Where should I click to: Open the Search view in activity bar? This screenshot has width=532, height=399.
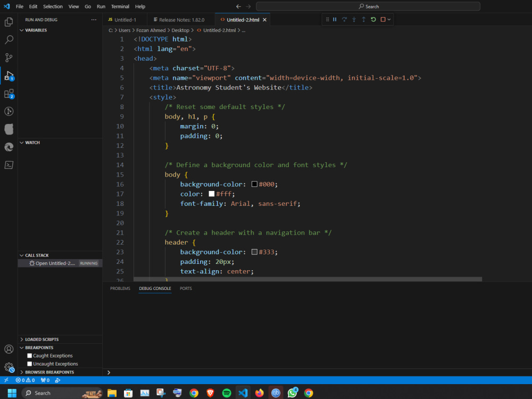point(9,40)
